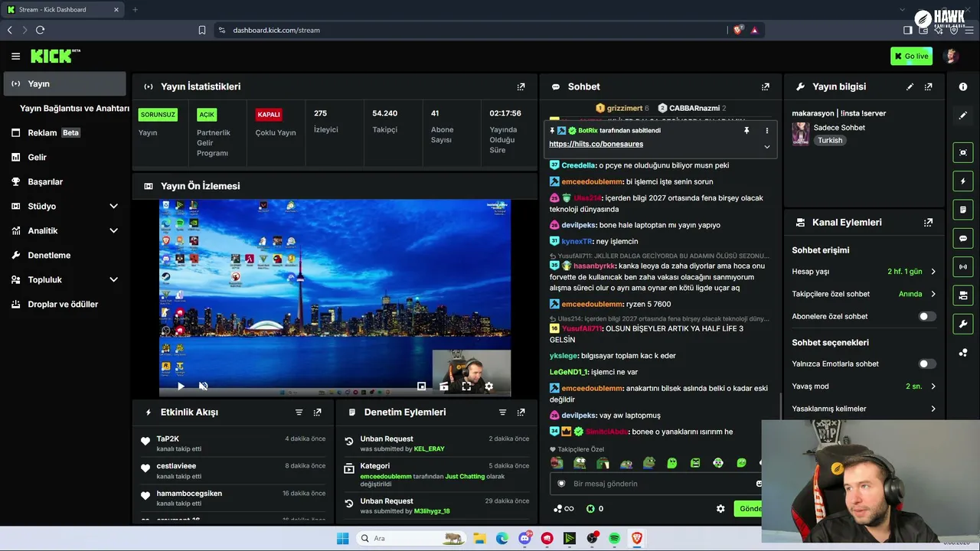This screenshot has height=551, width=980.
Task: Open chat settings gear icon
Action: point(720,508)
